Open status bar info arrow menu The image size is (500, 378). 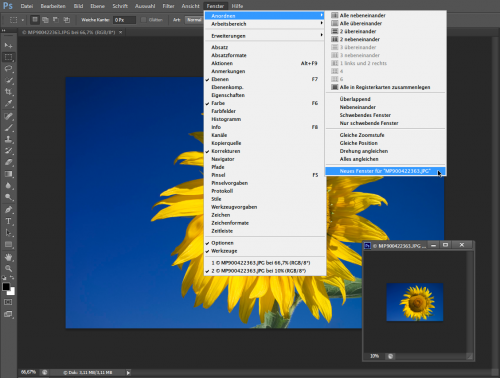click(128, 373)
